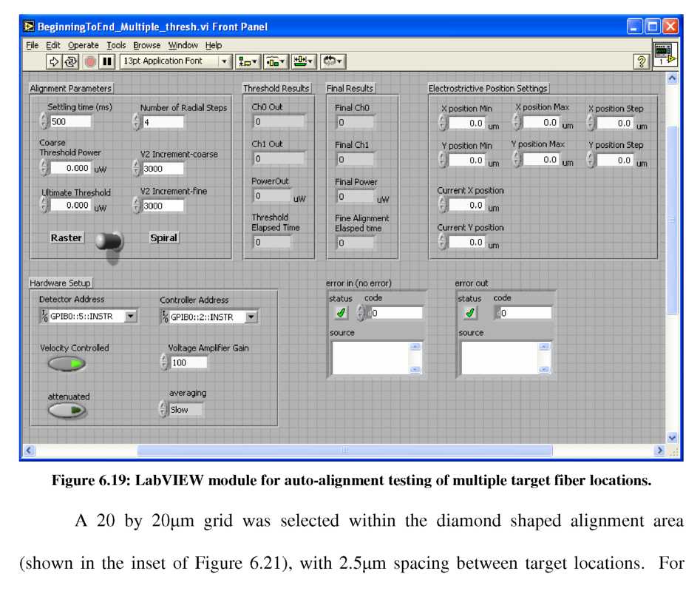Click the Y position Max value field
The height and width of the screenshot is (594, 700).
click(540, 160)
